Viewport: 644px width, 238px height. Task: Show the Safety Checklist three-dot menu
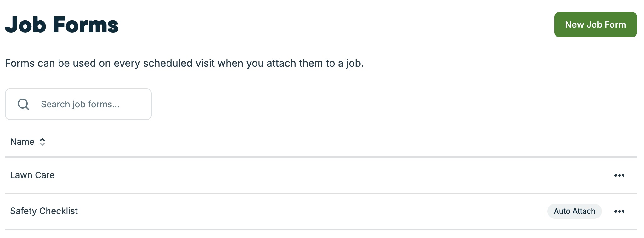coord(619,211)
